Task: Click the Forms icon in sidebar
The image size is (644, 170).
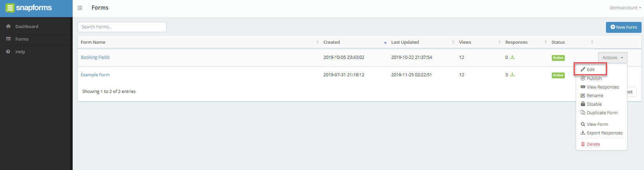Action: click(x=9, y=39)
